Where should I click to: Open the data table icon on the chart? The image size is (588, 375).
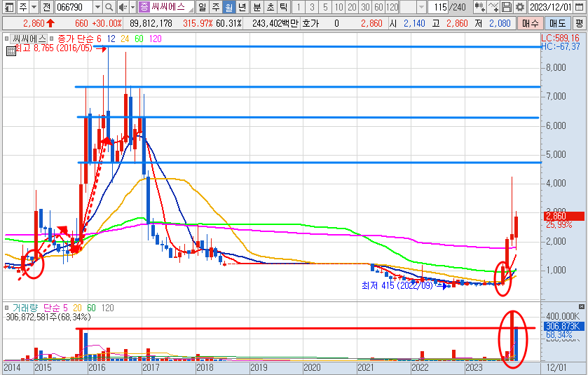[x=11, y=51]
